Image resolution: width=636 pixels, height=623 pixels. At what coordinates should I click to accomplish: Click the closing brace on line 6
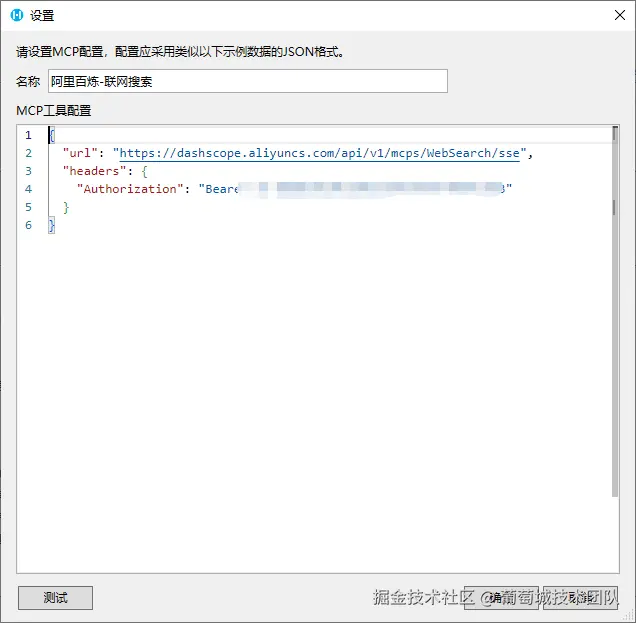(x=52, y=225)
